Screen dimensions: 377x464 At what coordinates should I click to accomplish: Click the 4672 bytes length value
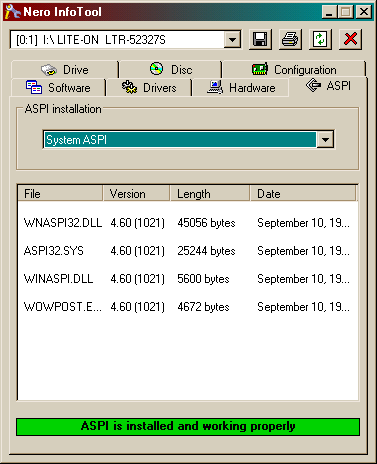(203, 307)
